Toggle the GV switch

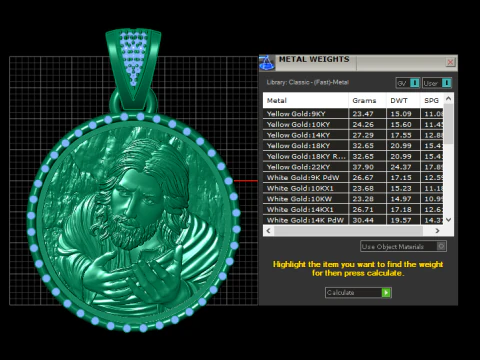(x=407, y=83)
